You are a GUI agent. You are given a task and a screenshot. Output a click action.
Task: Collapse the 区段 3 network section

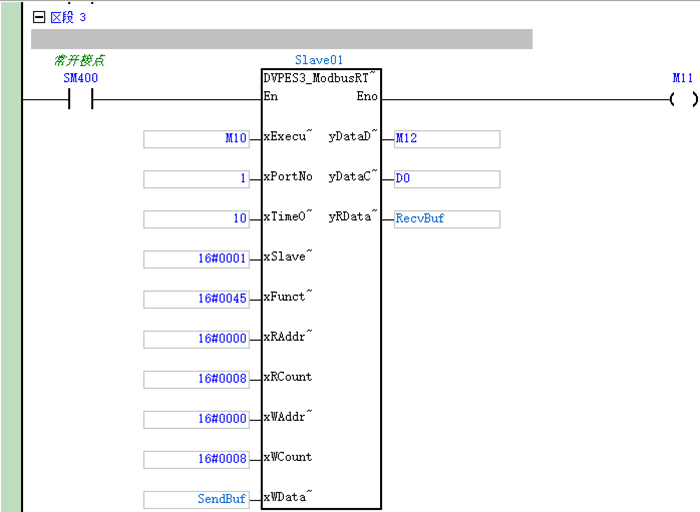[39, 17]
